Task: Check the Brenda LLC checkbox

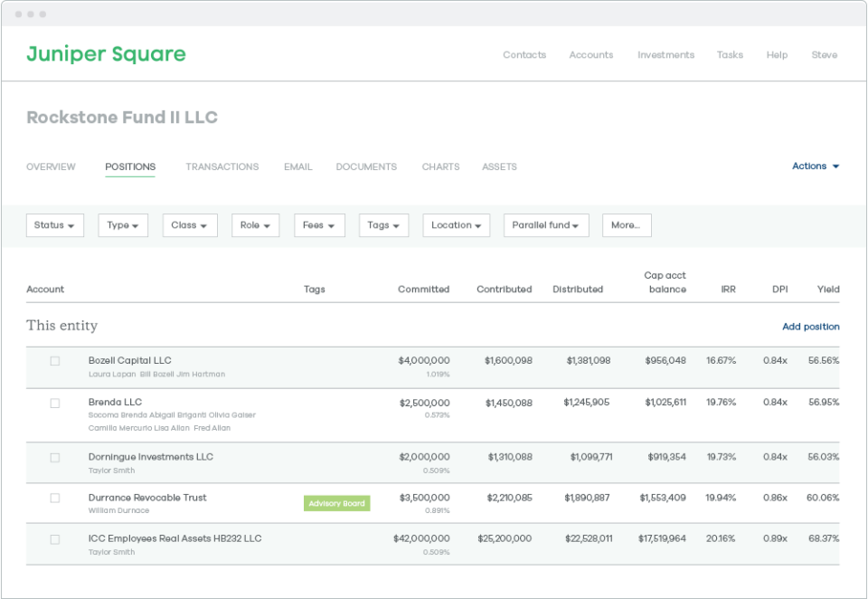Action: (55, 404)
